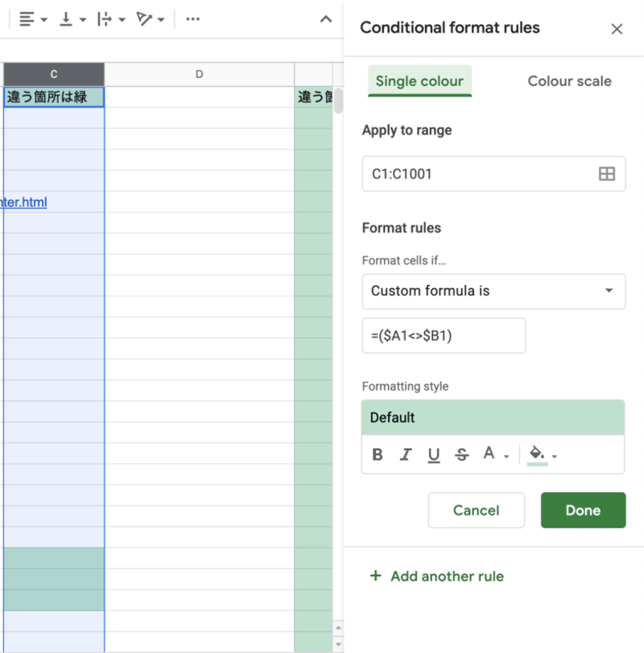Click the Cancel button

click(476, 510)
